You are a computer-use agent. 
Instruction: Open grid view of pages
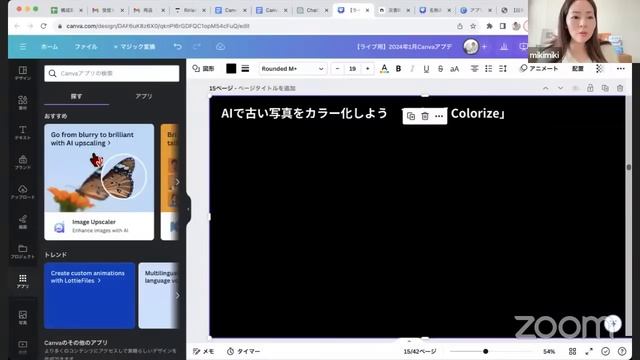(x=573, y=351)
